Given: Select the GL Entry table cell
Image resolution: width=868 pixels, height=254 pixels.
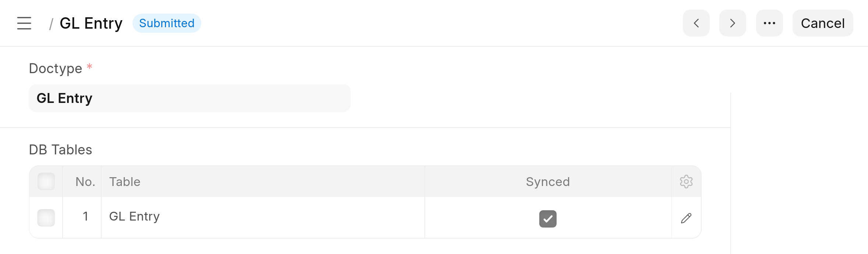Looking at the screenshot, I should (263, 217).
